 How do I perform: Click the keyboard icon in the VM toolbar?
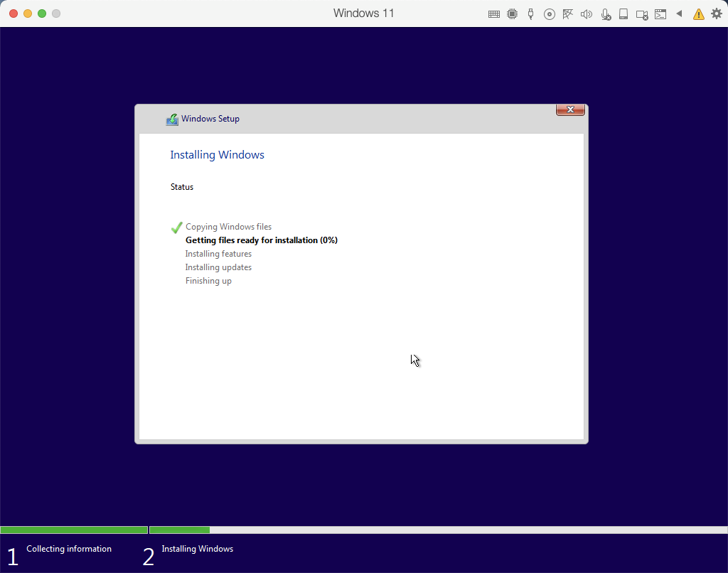(494, 14)
